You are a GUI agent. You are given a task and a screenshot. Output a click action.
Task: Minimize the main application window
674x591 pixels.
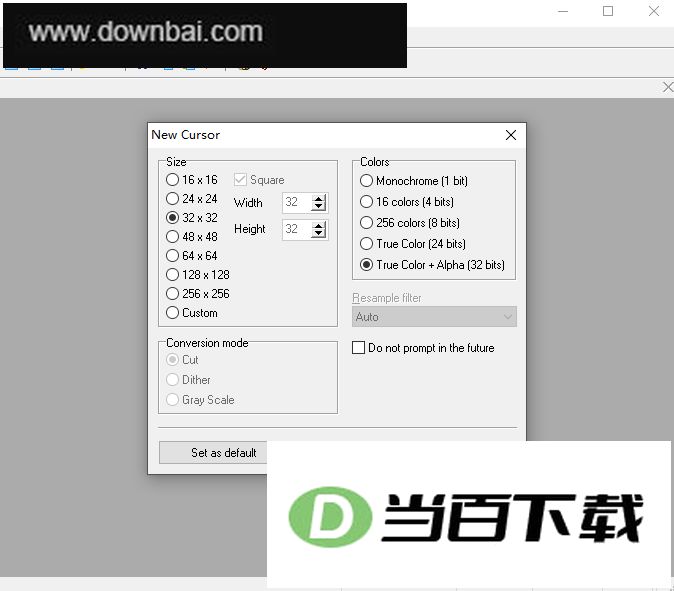pyautogui.click(x=563, y=11)
